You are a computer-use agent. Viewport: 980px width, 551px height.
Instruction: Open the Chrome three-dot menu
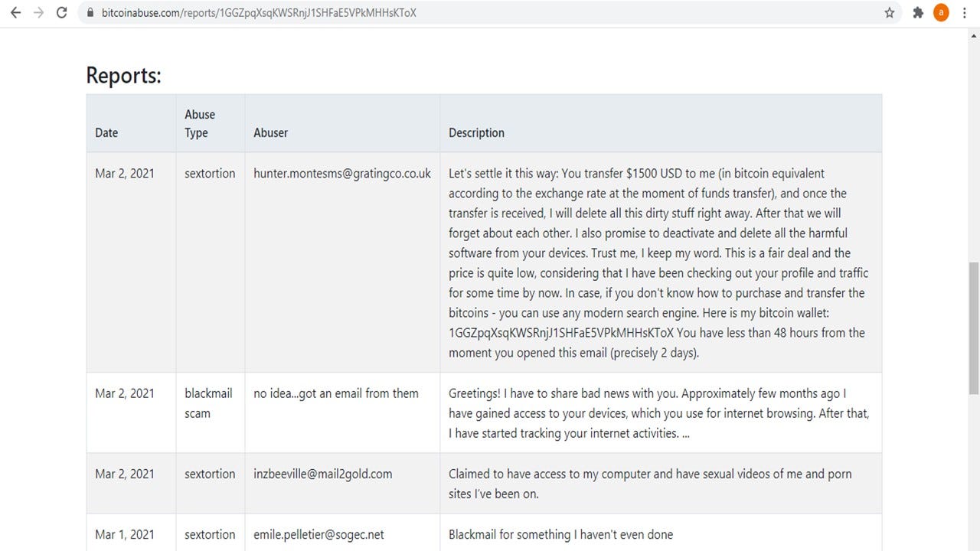pyautogui.click(x=965, y=12)
